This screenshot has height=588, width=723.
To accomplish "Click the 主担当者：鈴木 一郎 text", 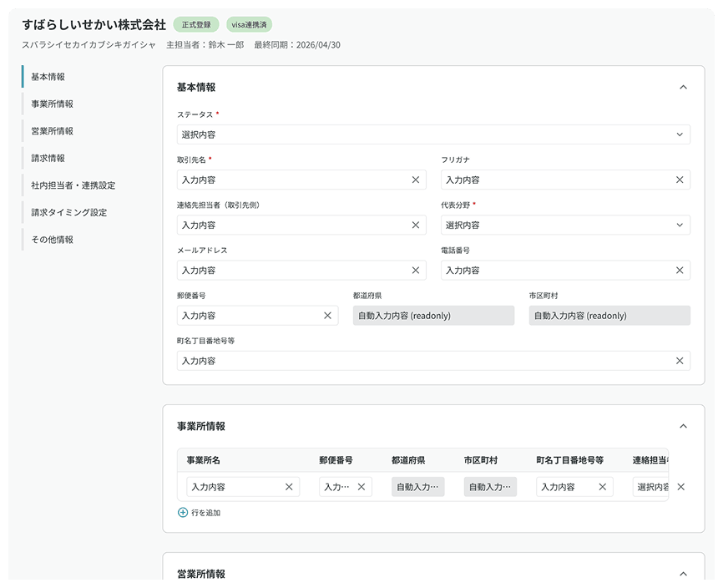I will point(205,45).
